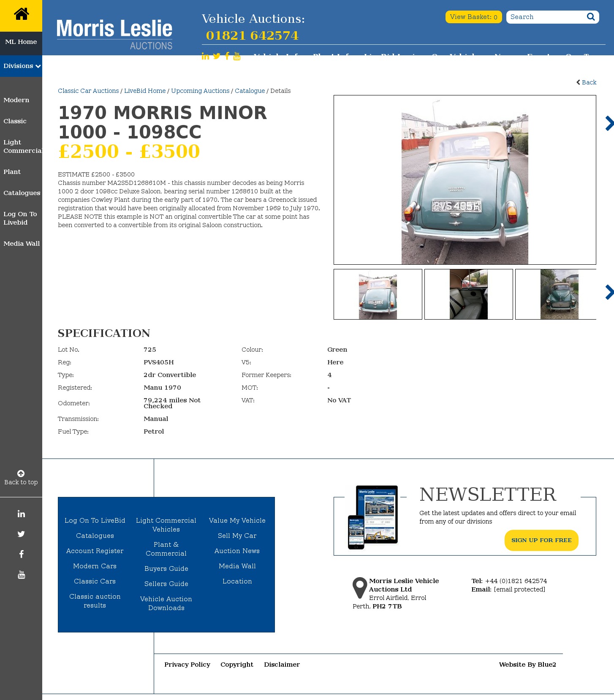Click the location pin icon
Viewport: 614px width, 700px height.
click(360, 588)
